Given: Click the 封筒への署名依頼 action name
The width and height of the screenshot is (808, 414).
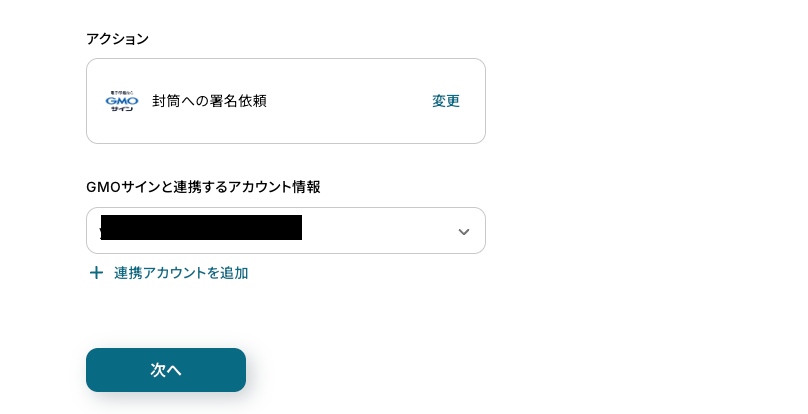Looking at the screenshot, I should 209,101.
